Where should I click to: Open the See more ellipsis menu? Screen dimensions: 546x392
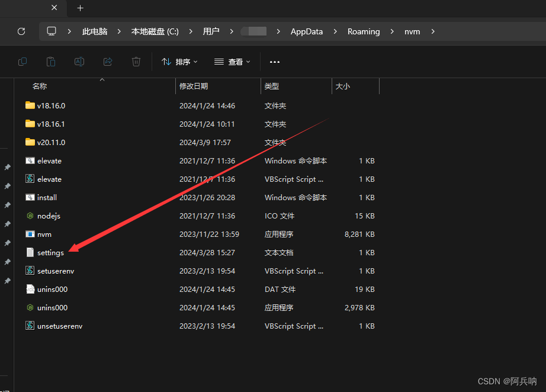[x=274, y=62]
